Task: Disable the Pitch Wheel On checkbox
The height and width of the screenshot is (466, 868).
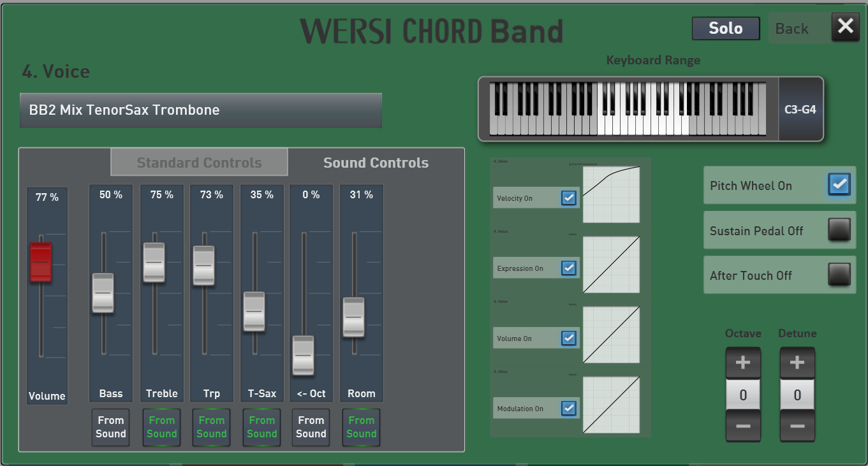Action: pyautogui.click(x=839, y=185)
